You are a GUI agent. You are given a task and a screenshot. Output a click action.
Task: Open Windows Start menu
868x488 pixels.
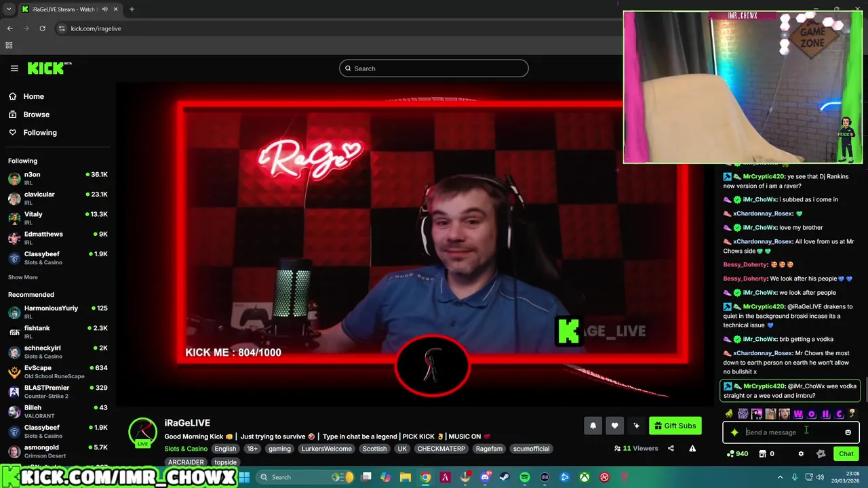pyautogui.click(x=244, y=477)
